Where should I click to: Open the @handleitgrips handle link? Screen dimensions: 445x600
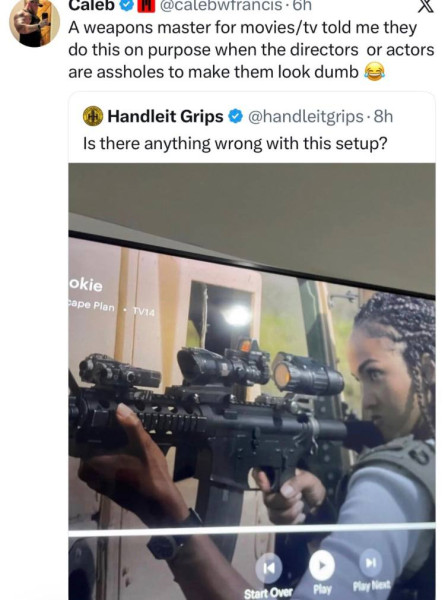[306, 116]
